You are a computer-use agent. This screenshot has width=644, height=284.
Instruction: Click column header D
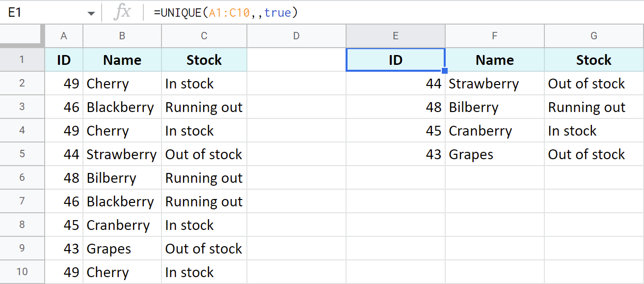(296, 35)
